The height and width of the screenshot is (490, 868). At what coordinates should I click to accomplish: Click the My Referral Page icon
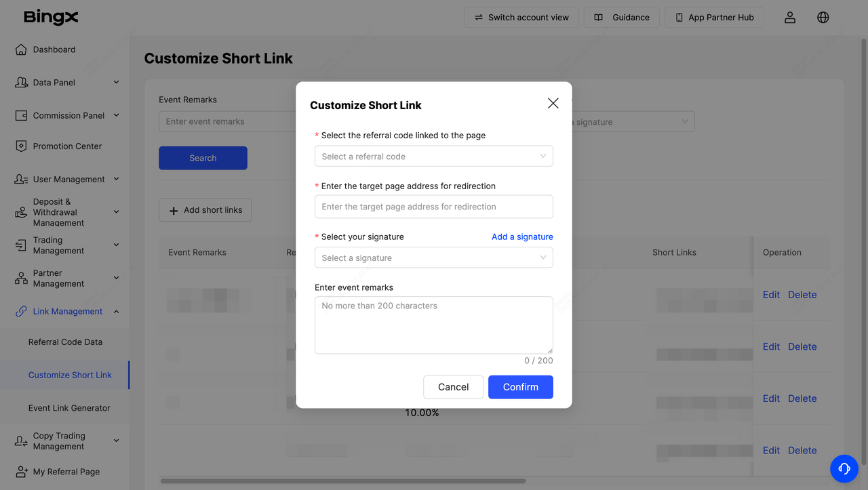point(21,472)
